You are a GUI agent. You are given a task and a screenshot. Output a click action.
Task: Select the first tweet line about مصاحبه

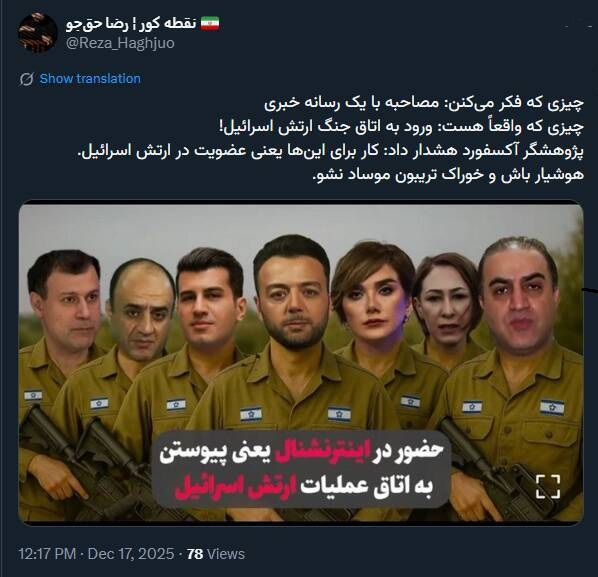click(x=424, y=103)
